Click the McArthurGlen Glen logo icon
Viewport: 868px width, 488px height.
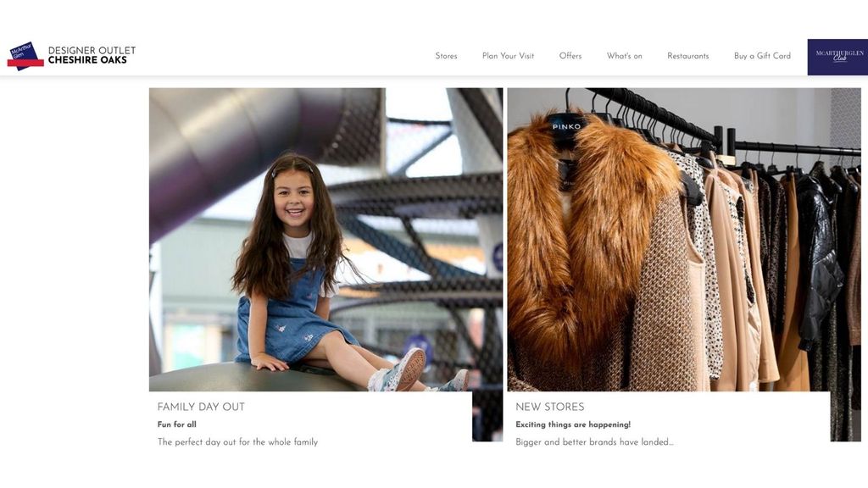pyautogui.click(x=26, y=55)
